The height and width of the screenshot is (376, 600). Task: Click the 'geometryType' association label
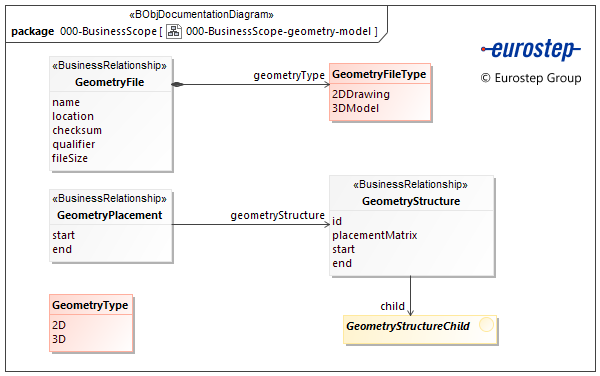pyautogui.click(x=289, y=76)
